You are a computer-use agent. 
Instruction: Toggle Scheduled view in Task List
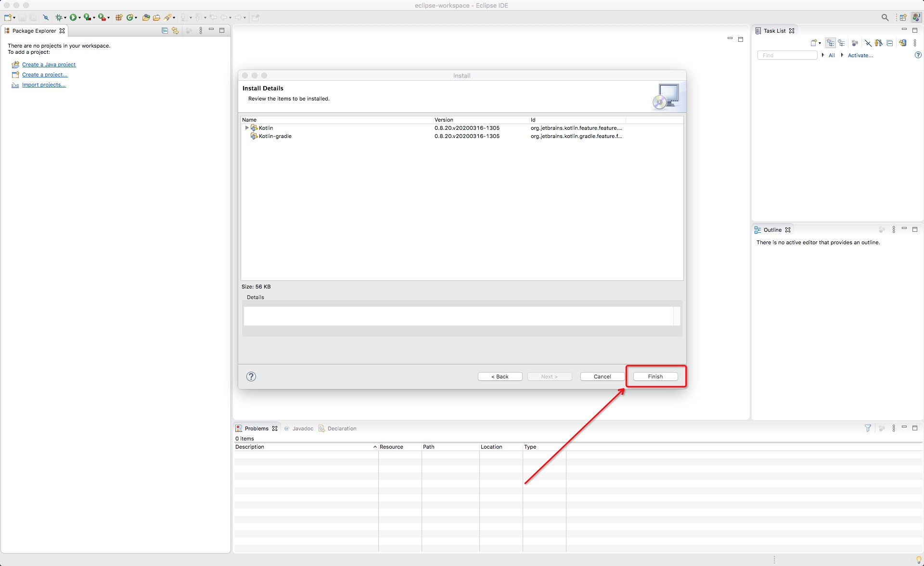(x=841, y=43)
